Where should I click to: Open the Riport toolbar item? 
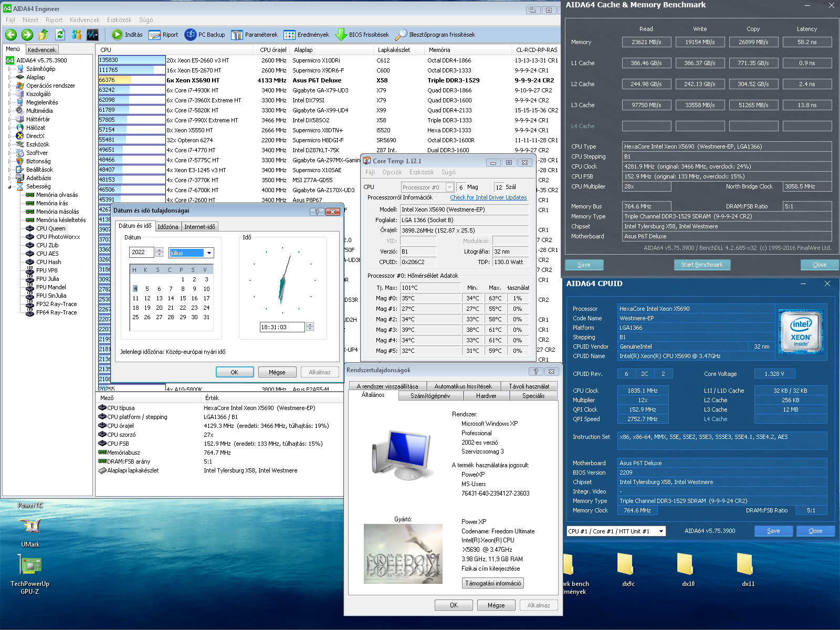click(164, 35)
